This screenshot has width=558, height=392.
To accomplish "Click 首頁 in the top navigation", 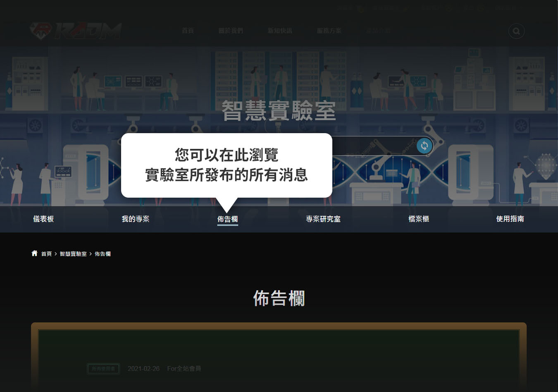I will point(188,31).
